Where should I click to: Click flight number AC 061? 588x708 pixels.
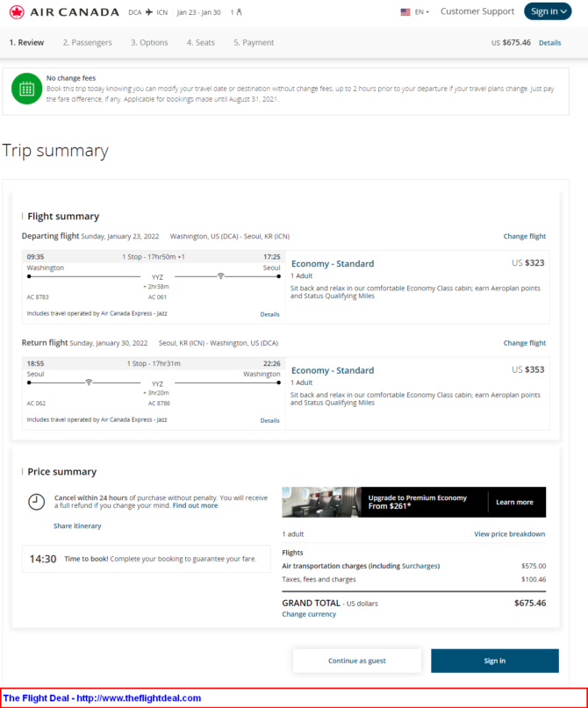(x=157, y=297)
